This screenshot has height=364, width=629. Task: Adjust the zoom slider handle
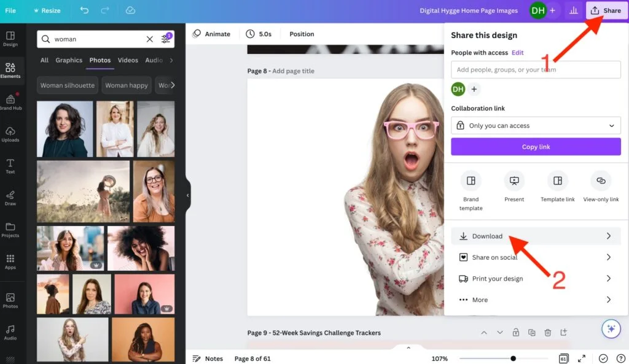pos(513,358)
